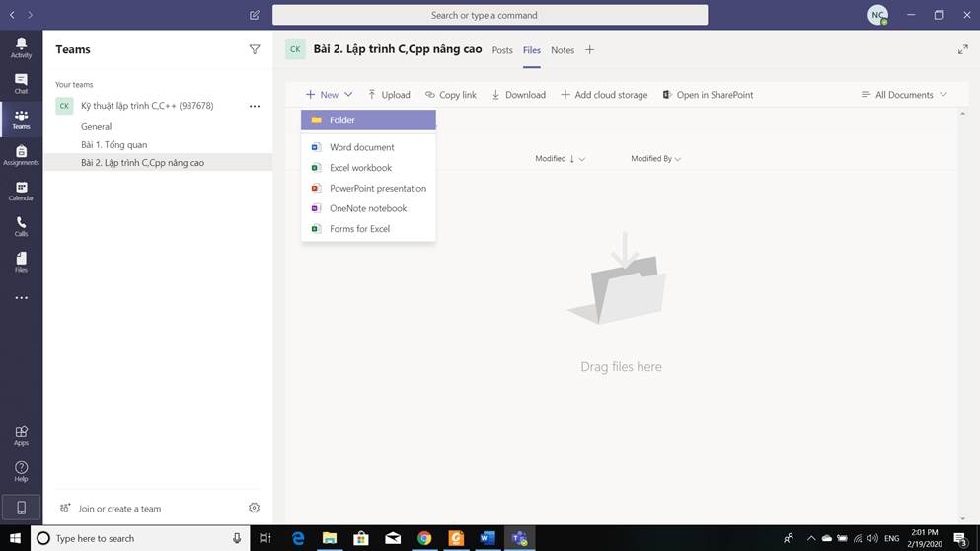Open the Calendar icon in sidebar

[21, 191]
